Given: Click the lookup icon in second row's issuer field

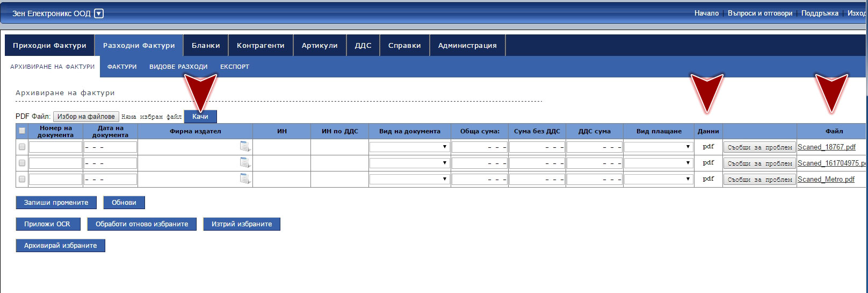Looking at the screenshot, I should pos(245,163).
